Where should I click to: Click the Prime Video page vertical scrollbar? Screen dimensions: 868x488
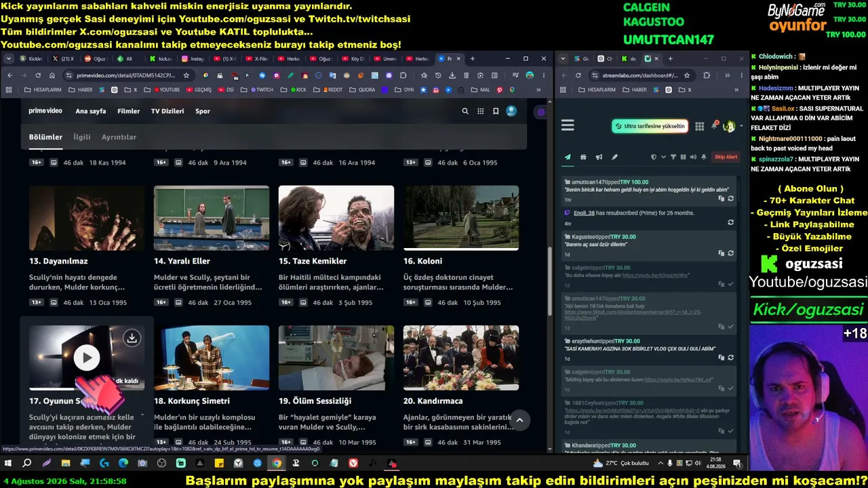[549, 281]
